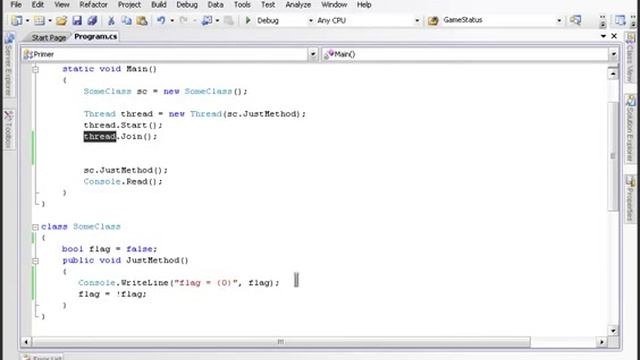The width and height of the screenshot is (640, 360).
Task: Collapse the JustMethod() outline
Action: (36, 261)
